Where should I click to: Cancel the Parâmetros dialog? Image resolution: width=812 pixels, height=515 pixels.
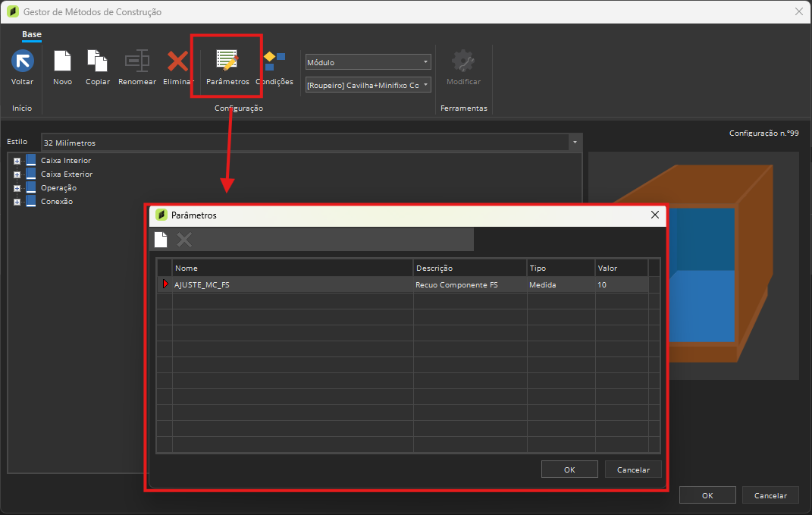click(633, 469)
